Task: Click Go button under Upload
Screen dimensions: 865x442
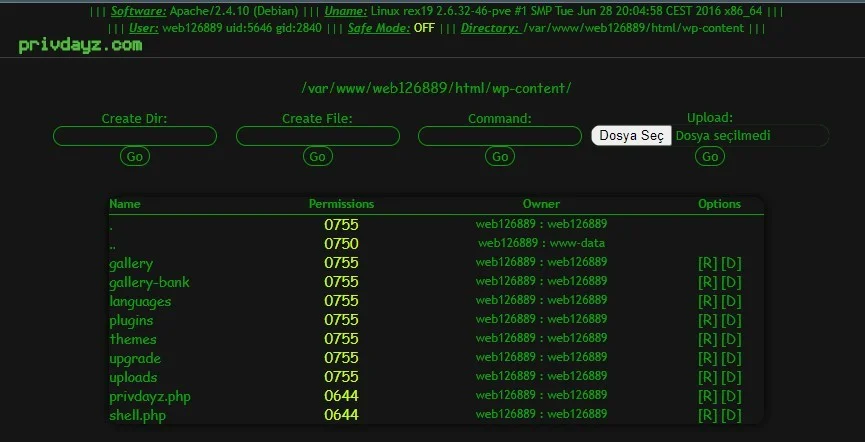Action: click(709, 156)
